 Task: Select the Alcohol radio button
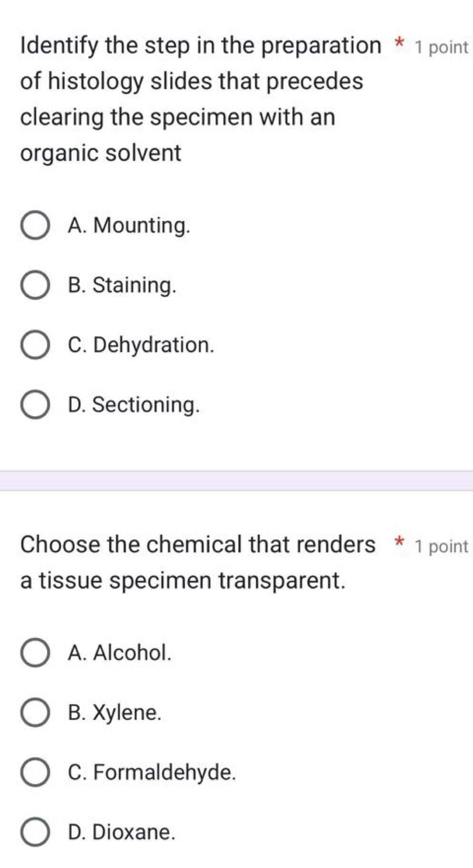click(35, 653)
